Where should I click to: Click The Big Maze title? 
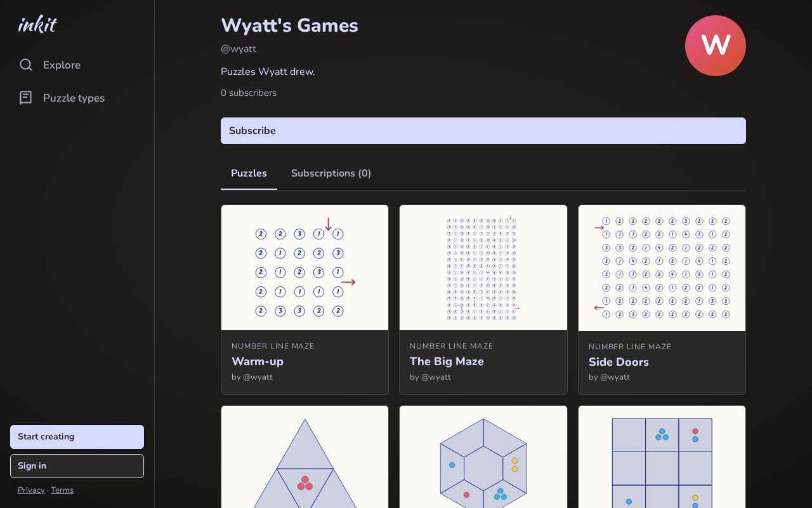coord(447,361)
